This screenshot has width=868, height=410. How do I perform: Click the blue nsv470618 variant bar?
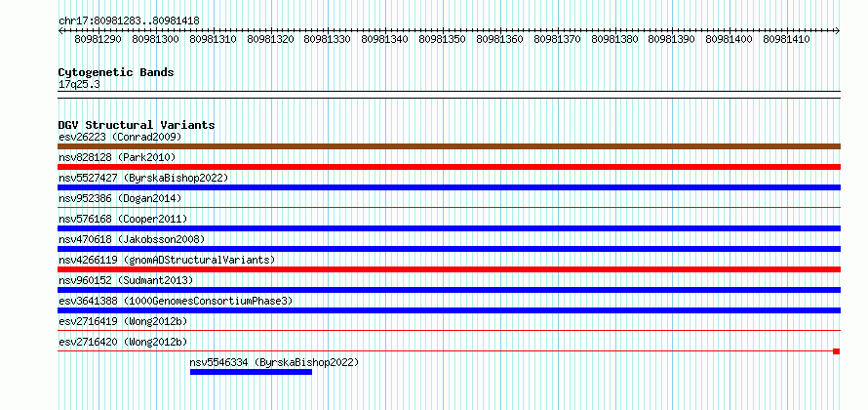449,249
